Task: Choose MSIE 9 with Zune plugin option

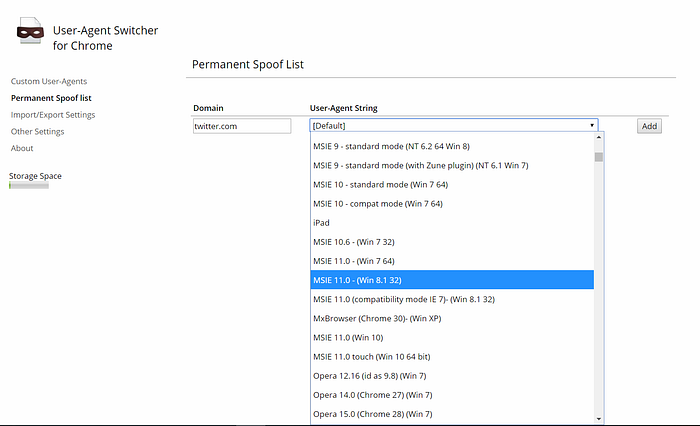Action: [452, 165]
